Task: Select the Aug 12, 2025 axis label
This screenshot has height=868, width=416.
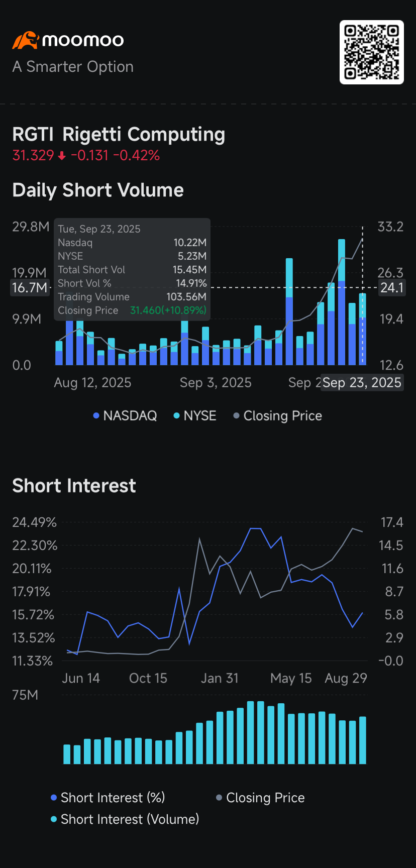Action: (x=92, y=383)
